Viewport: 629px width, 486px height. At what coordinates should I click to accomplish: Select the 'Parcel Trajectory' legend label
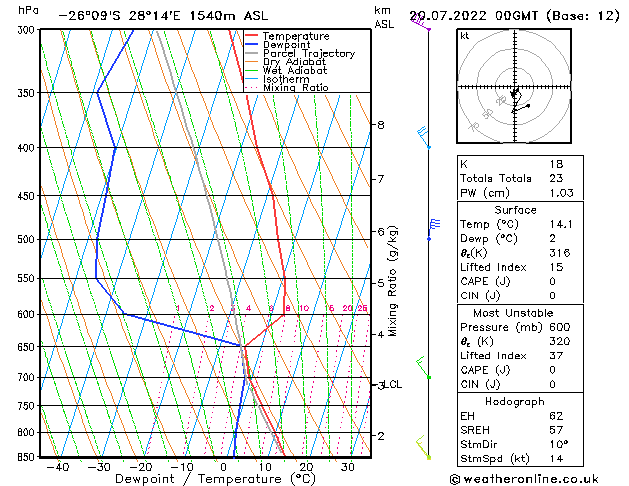coord(309,53)
